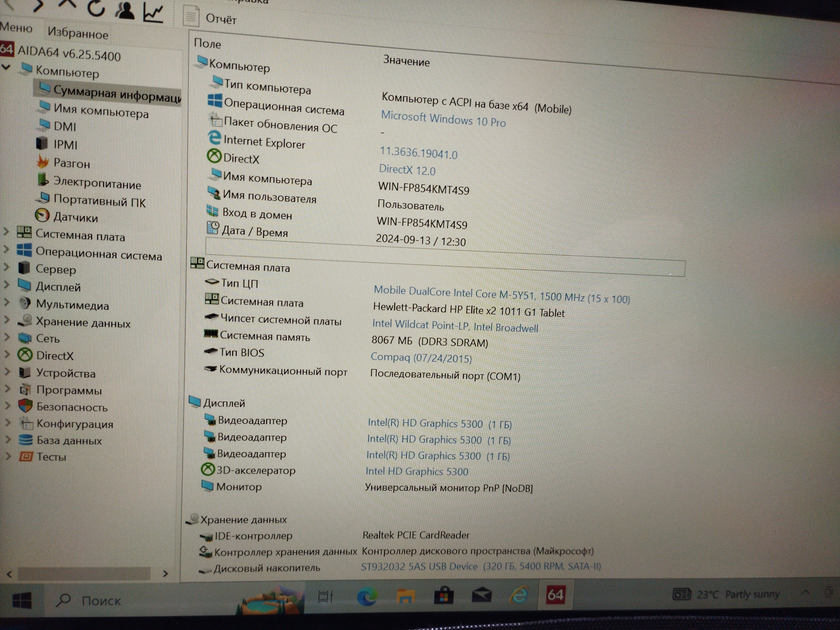
Task: Open the Windows Start menu
Action: tap(21, 601)
